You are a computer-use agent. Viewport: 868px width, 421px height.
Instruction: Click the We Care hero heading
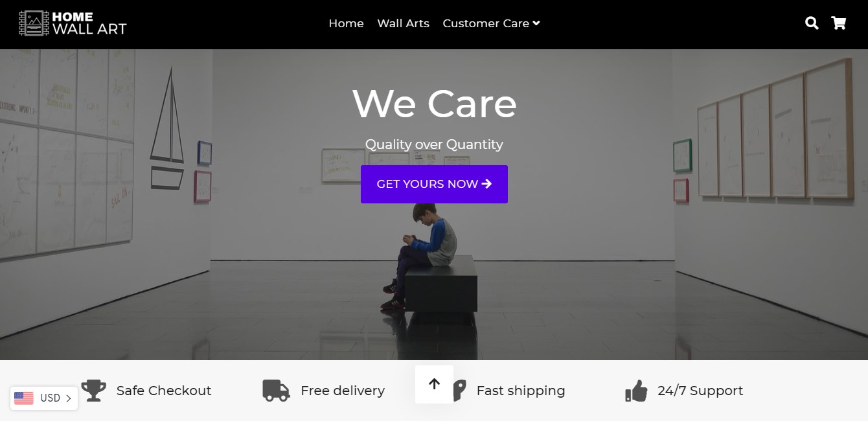pos(434,104)
